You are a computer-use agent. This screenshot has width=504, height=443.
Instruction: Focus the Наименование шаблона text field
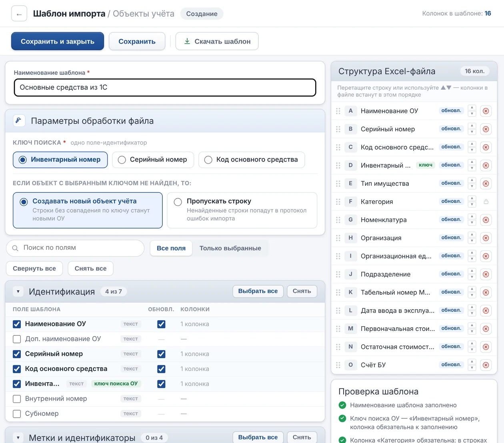165,87
